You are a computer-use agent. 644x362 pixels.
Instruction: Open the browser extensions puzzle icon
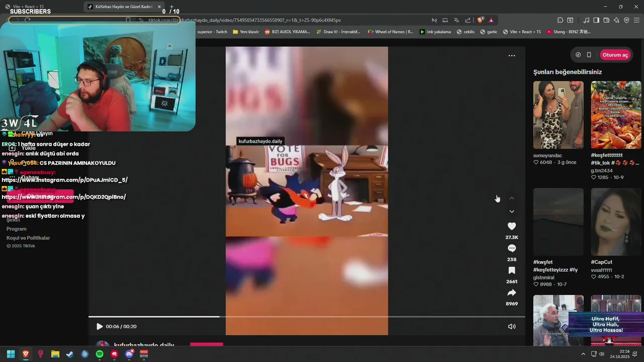pyautogui.click(x=560, y=20)
